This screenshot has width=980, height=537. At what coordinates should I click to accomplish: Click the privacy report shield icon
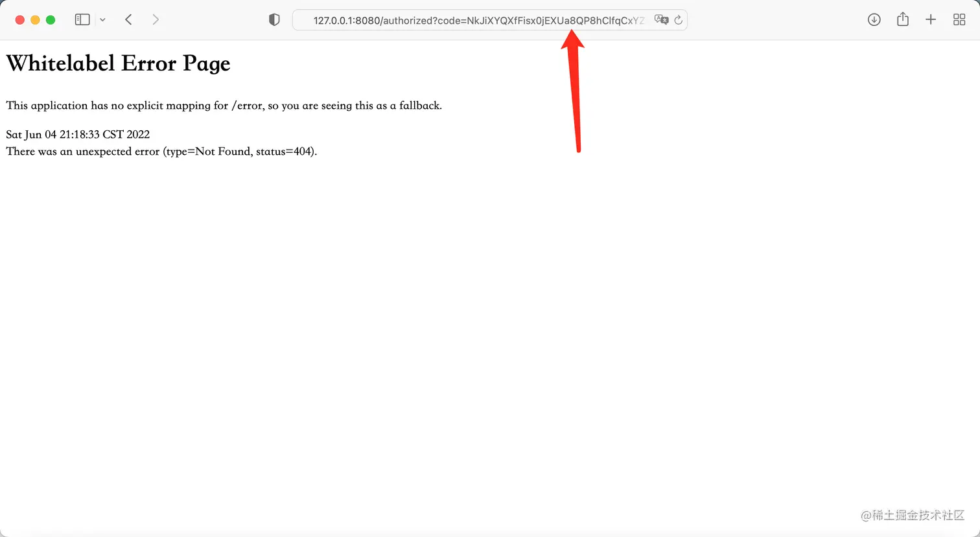click(274, 19)
